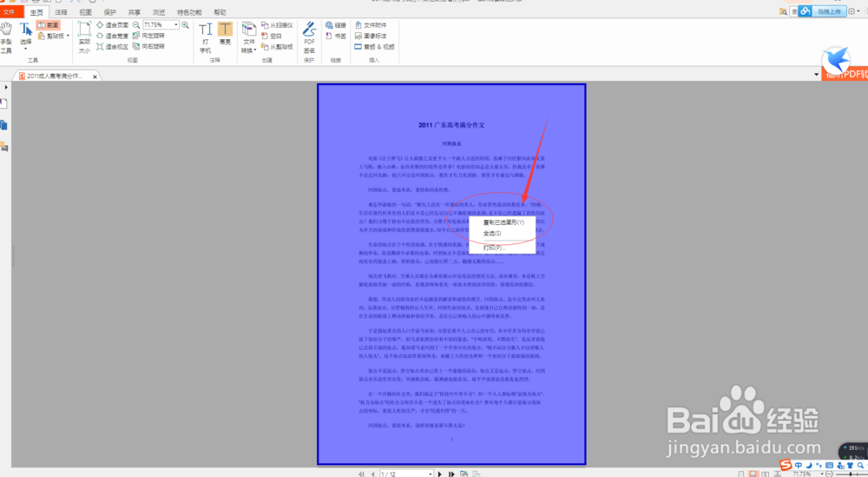Rotate the page left (向左旋转)
This screenshot has width=868, height=477.
click(x=149, y=36)
